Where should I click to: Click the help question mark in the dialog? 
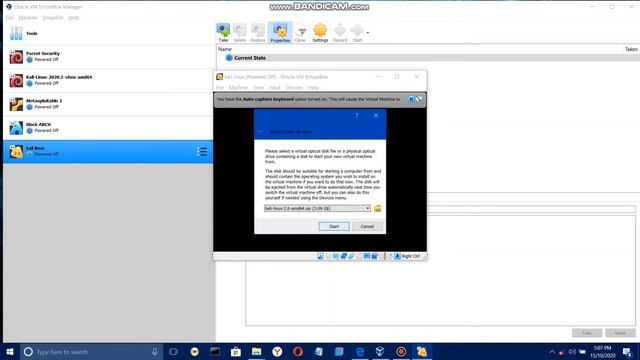click(357, 116)
